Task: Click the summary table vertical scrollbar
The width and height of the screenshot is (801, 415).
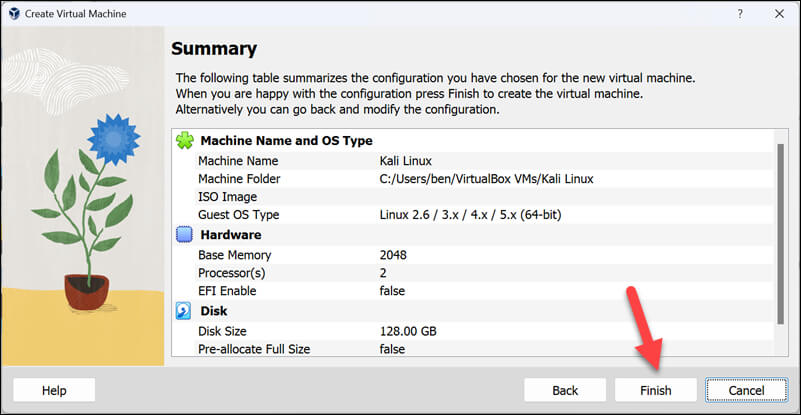Action: coord(780,240)
